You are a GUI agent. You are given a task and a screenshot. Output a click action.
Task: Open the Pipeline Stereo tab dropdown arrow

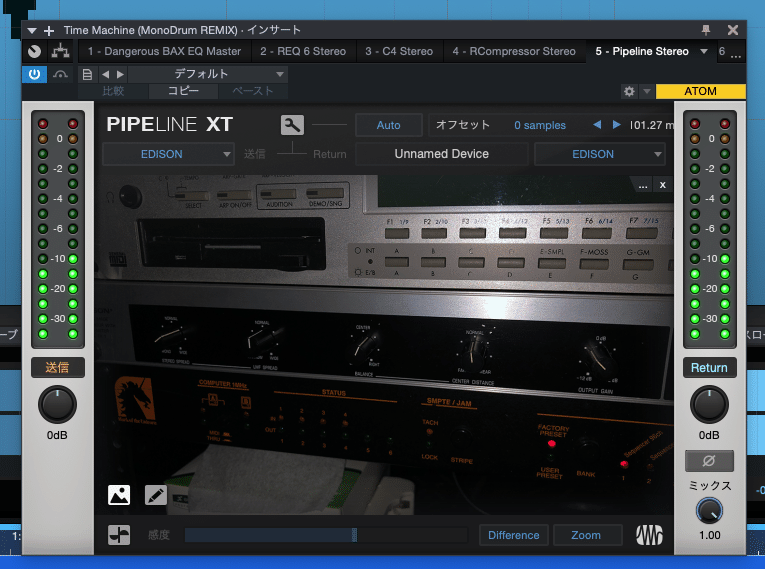point(704,51)
